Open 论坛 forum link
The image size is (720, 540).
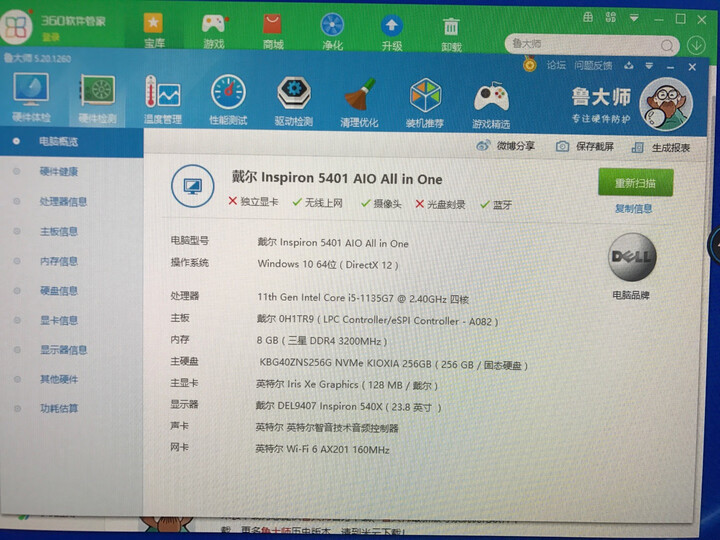pyautogui.click(x=556, y=65)
